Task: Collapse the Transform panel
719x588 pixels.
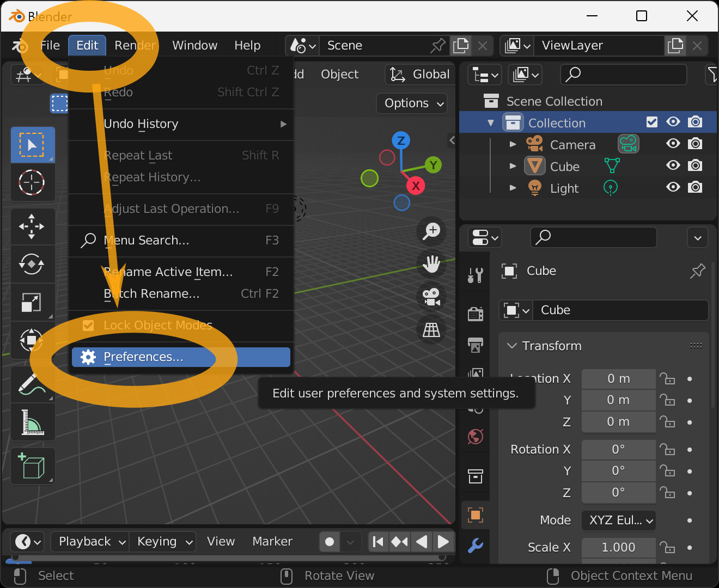Action: 512,346
